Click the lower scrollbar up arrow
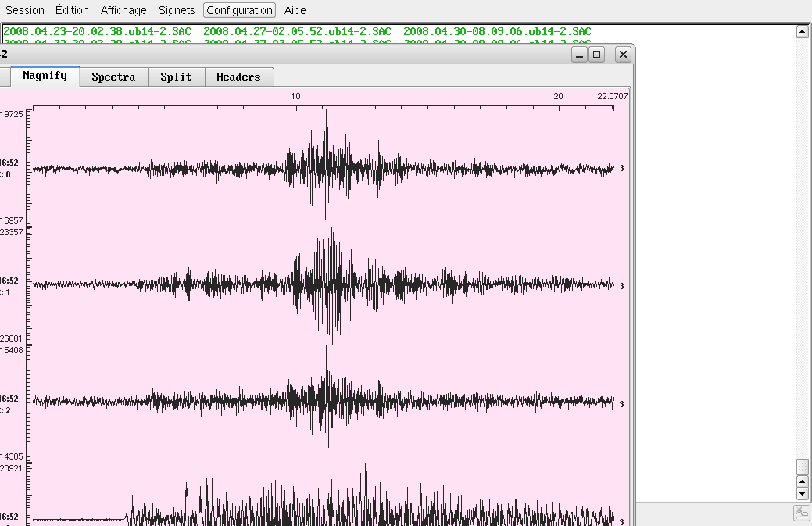 802,481
